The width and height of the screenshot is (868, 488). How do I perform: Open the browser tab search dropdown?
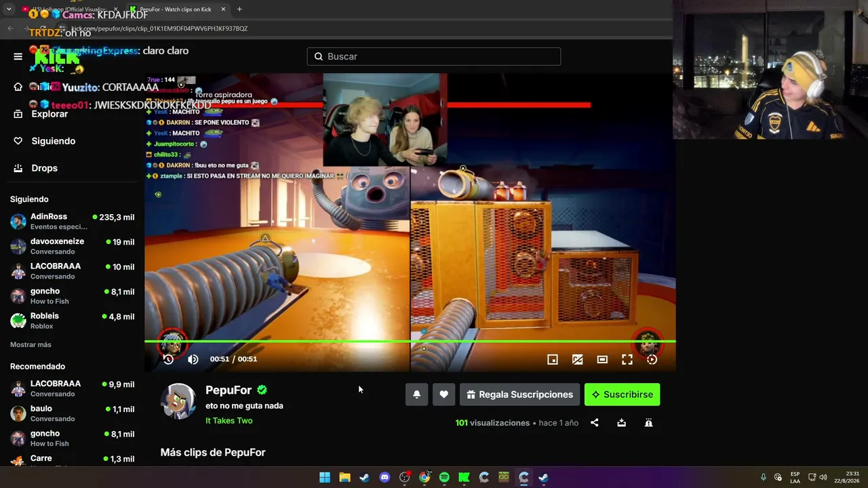click(x=9, y=9)
